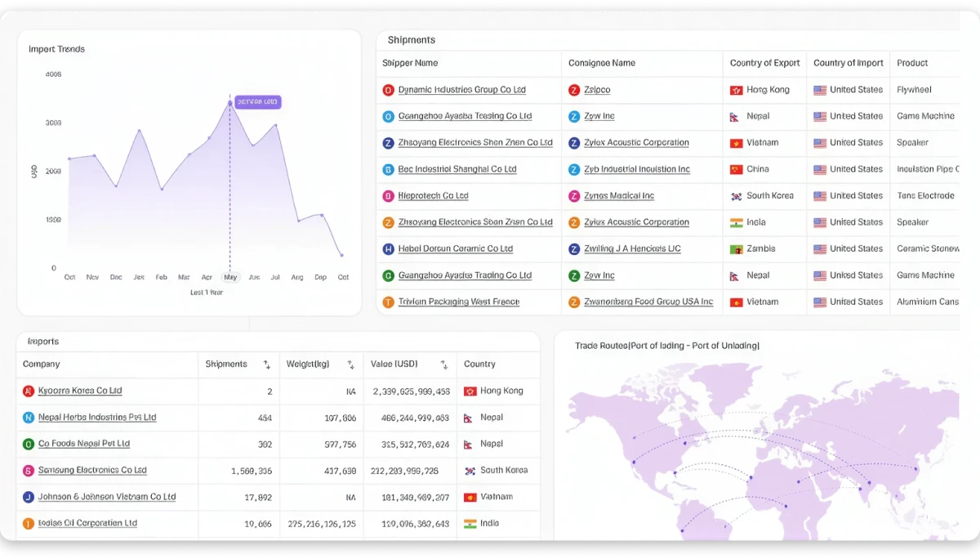Screen dimensions: 980x559
Task: Click the red avatar beside Kyocera Korea
Action: tap(29, 391)
